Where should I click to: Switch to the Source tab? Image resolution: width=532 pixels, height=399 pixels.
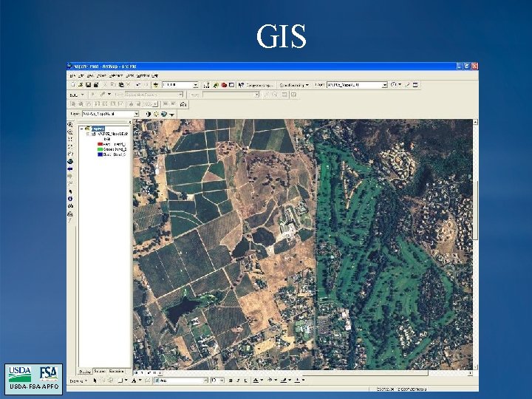(100, 372)
